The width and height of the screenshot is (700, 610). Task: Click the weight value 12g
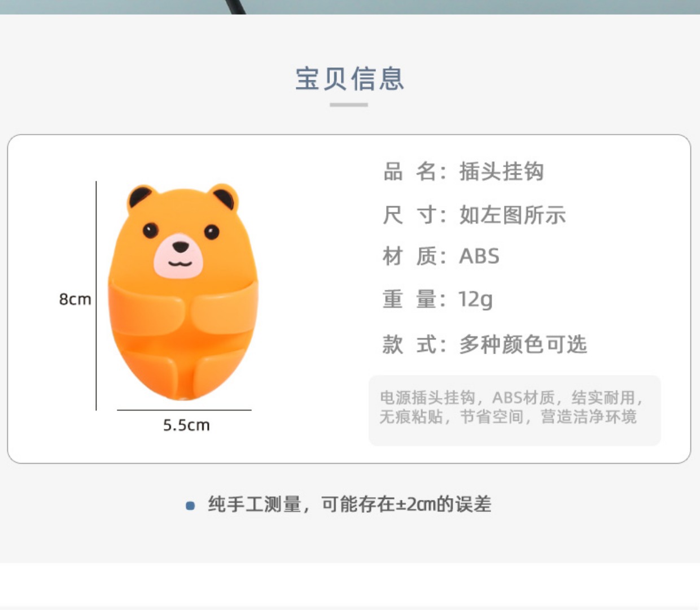point(475,299)
